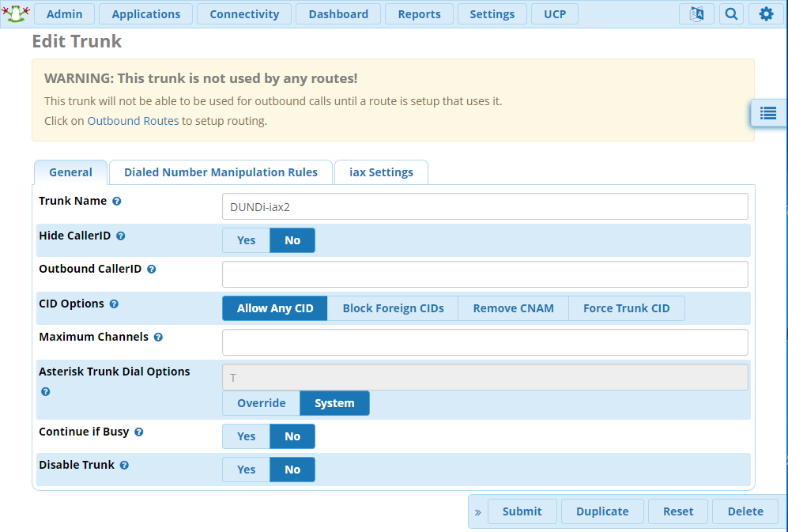The height and width of the screenshot is (532, 788).
Task: Select Block Foreign CIDs option
Action: tap(393, 308)
